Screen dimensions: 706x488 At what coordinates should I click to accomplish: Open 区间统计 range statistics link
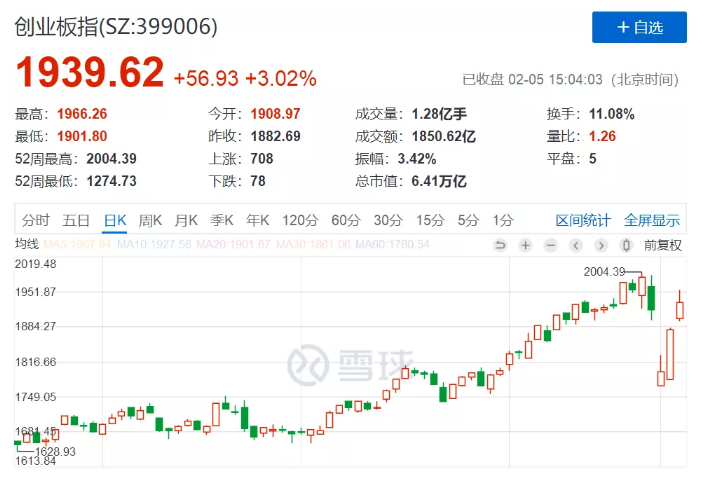click(x=583, y=221)
